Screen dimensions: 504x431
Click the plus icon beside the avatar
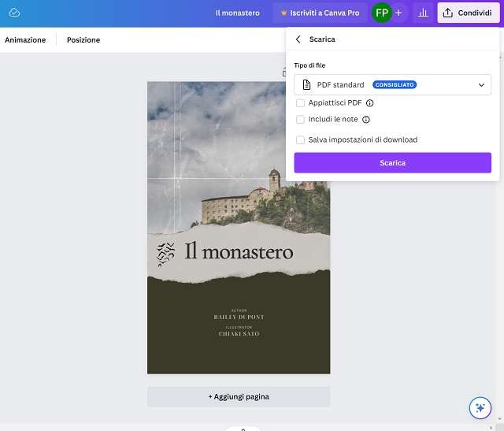click(x=398, y=13)
